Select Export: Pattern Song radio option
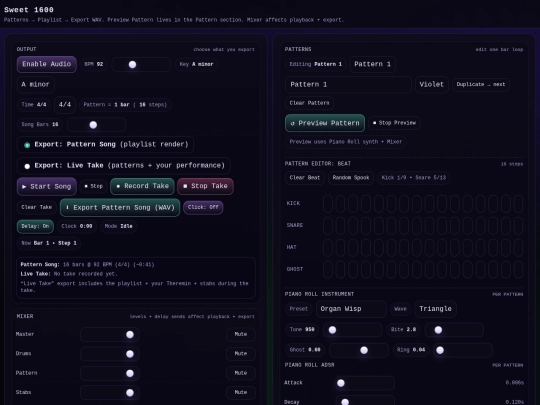This screenshot has width=540, height=405. (27, 145)
